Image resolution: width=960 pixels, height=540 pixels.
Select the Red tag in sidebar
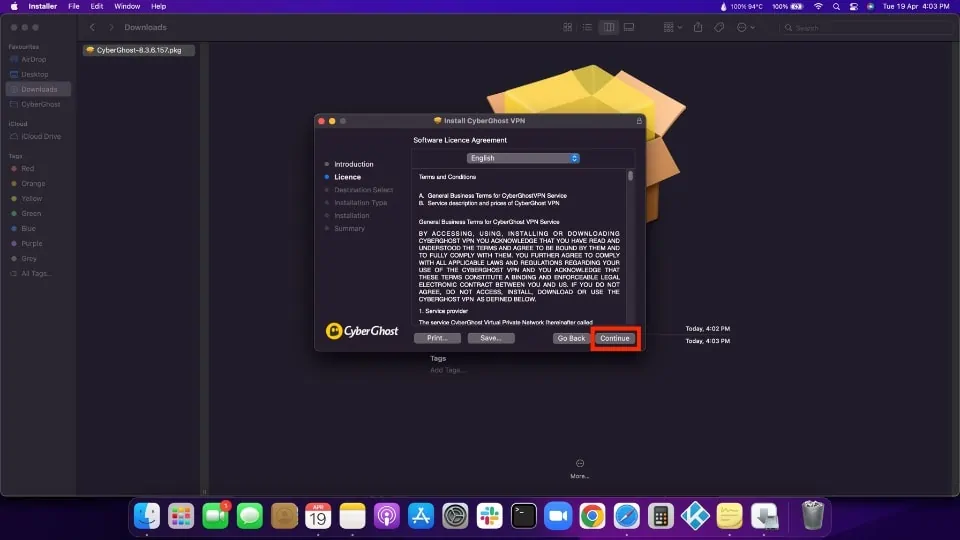(x=28, y=168)
